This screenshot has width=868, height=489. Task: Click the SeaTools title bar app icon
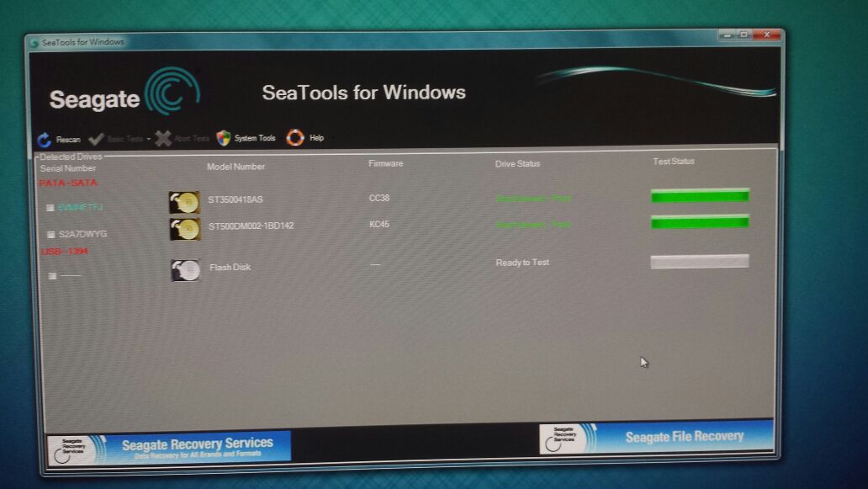pos(34,43)
